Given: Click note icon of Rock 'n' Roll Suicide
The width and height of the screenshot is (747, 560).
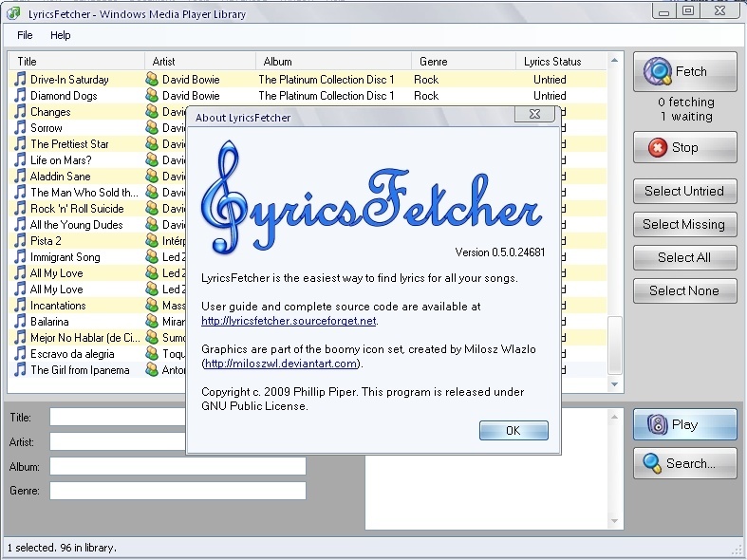Looking at the screenshot, I should point(20,209).
